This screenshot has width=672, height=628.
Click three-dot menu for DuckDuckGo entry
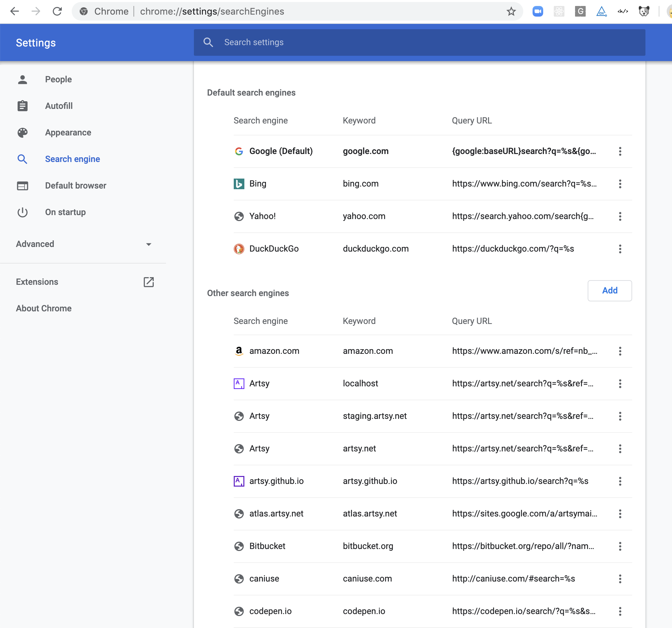tap(620, 249)
